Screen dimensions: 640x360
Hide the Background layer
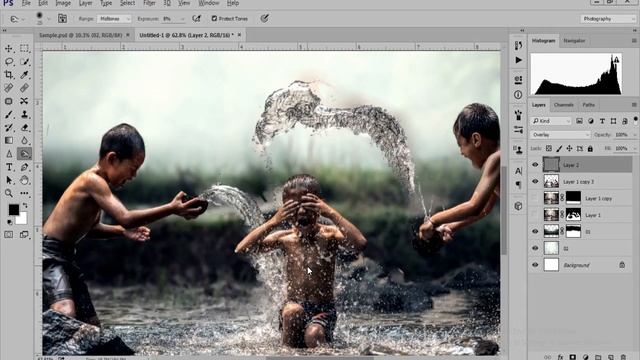click(x=535, y=265)
